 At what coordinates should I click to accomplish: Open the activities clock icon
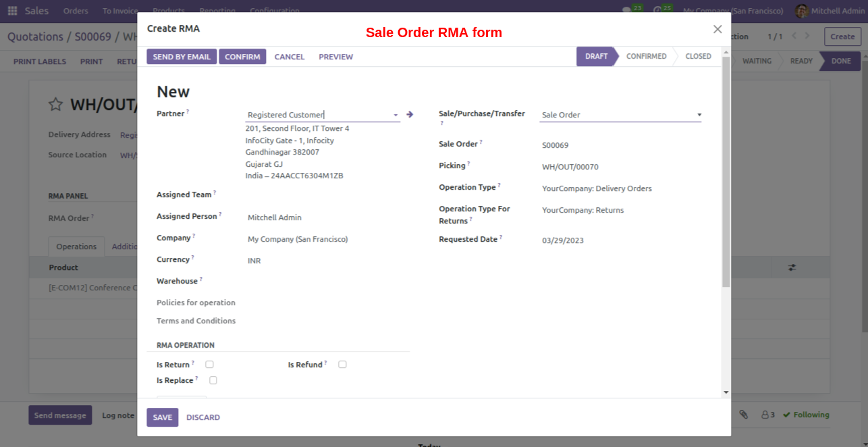click(657, 11)
